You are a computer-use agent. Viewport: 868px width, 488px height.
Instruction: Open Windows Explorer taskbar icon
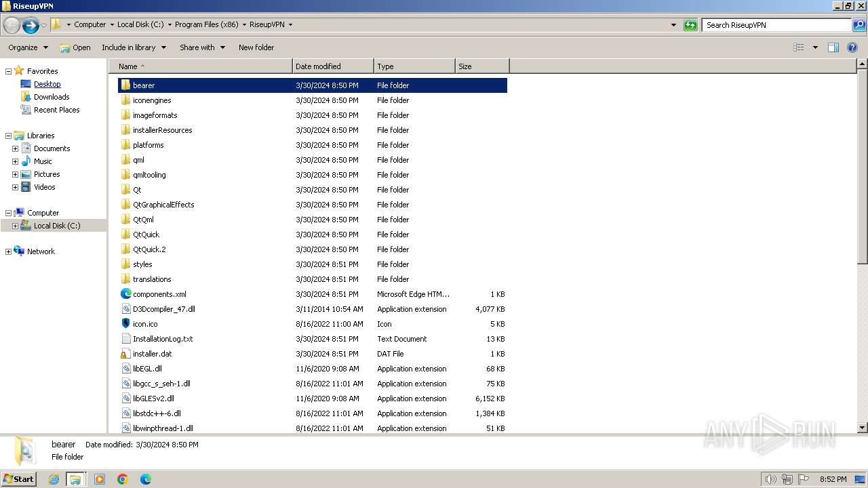coord(75,479)
